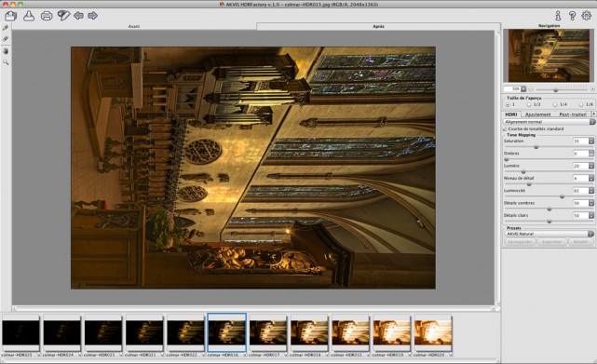Expand the AKVIS Natural presets dropdown
This screenshot has width=597, height=364.
550,234
